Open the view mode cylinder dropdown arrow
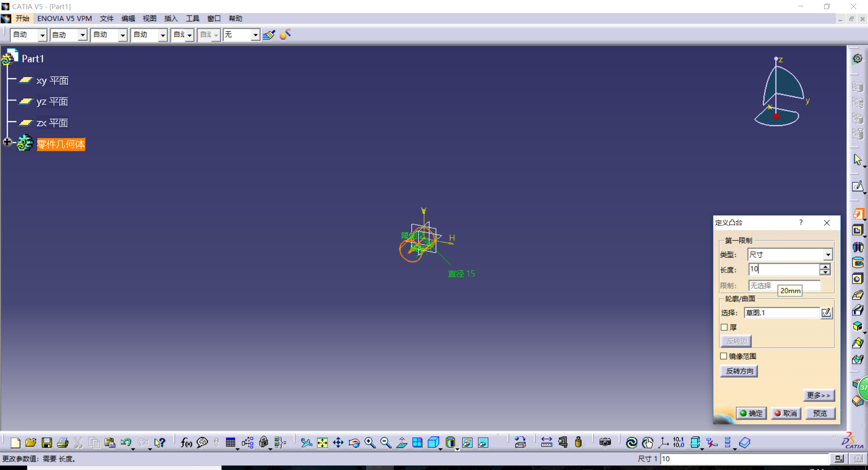Image resolution: width=868 pixels, height=470 pixels. click(x=457, y=449)
